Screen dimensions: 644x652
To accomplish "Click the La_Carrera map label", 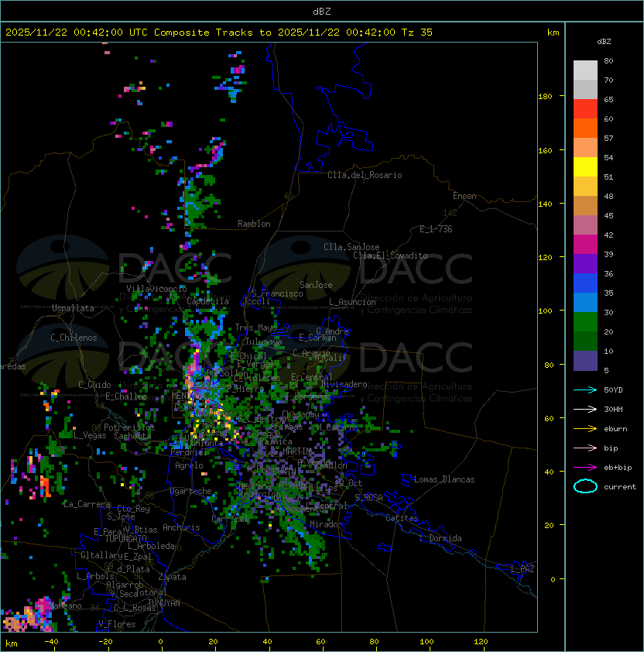I will [87, 504].
